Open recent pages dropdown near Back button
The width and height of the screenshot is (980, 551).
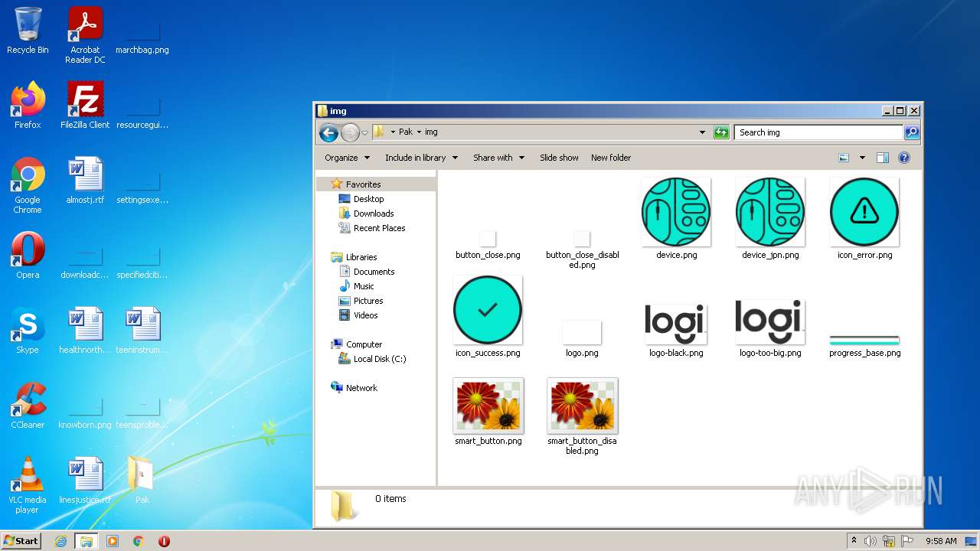364,132
